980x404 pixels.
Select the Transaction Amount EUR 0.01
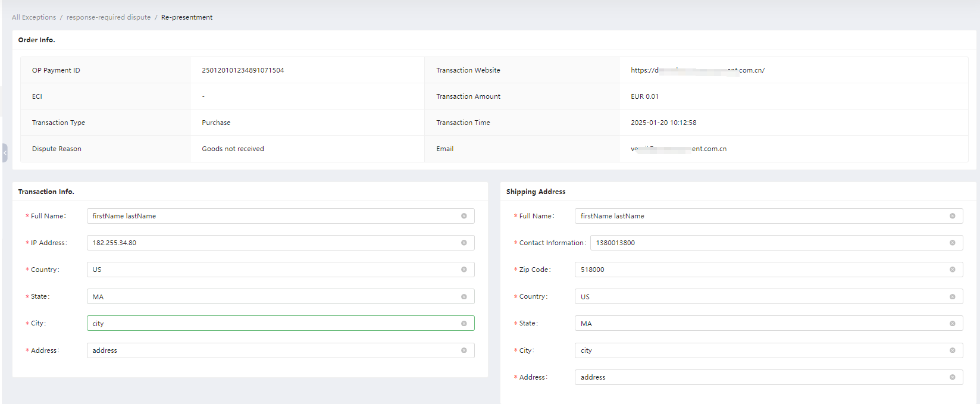coord(644,96)
